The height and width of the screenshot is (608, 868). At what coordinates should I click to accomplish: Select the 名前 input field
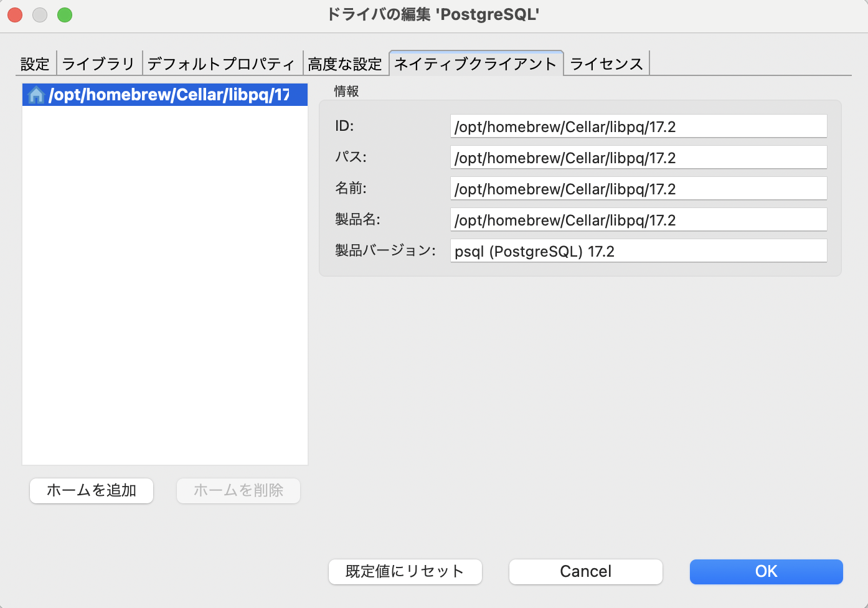pos(638,188)
